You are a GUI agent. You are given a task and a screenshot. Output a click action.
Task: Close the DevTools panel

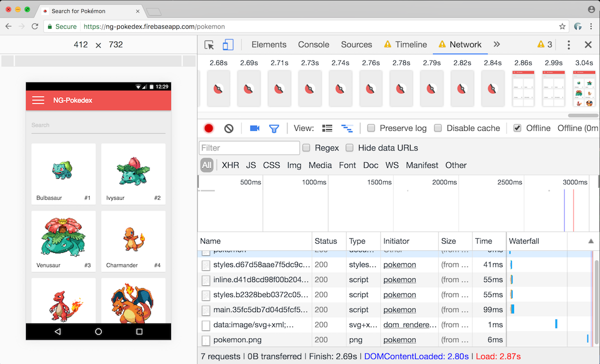pos(588,45)
